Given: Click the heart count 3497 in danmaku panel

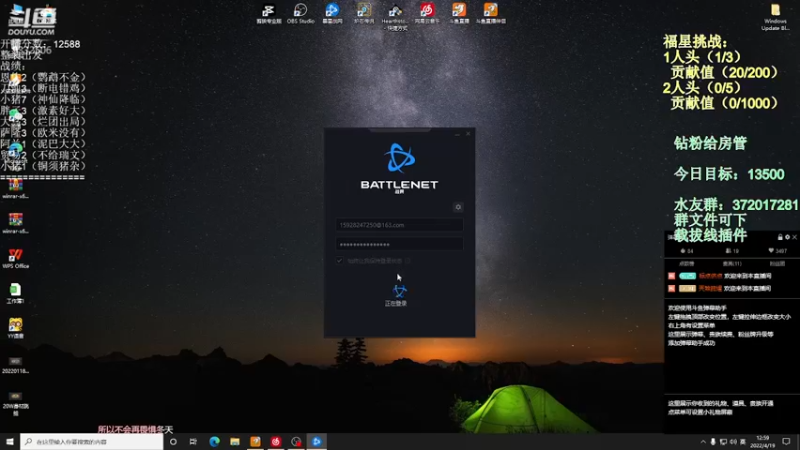Looking at the screenshot, I should pos(778,251).
